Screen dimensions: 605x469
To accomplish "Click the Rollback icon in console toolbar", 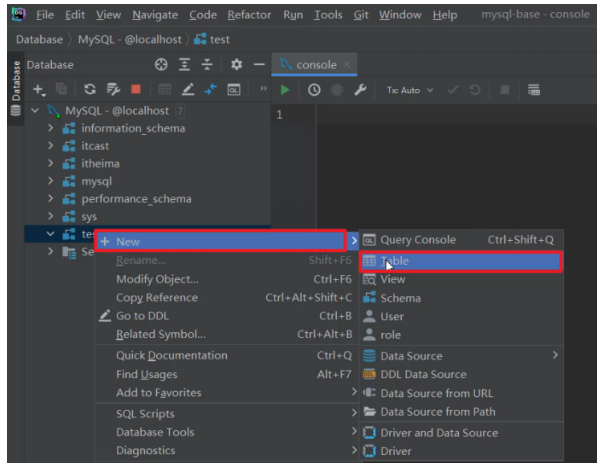I will click(x=475, y=90).
